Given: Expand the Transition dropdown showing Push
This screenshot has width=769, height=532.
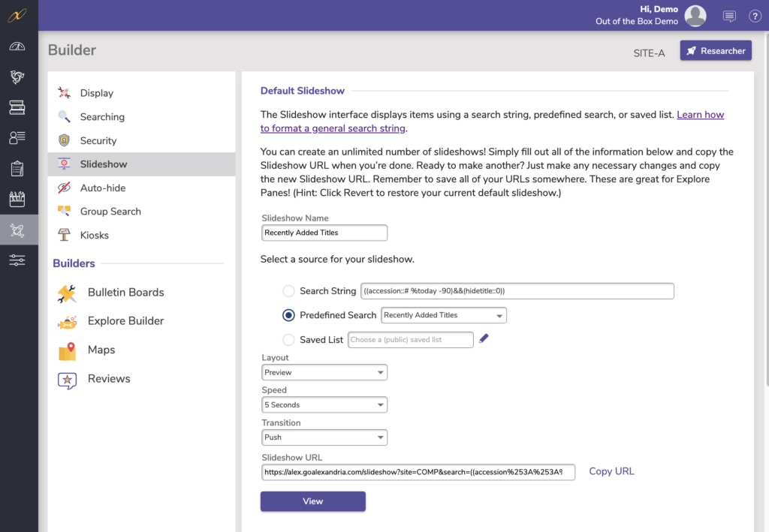Looking at the screenshot, I should point(324,437).
